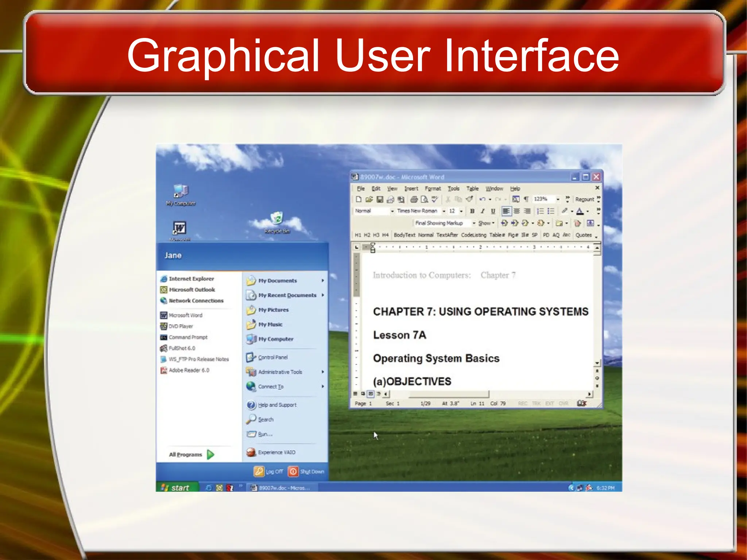Open the Show dropdown in Reviewing toolbar
The width and height of the screenshot is (747, 560).
pos(487,223)
